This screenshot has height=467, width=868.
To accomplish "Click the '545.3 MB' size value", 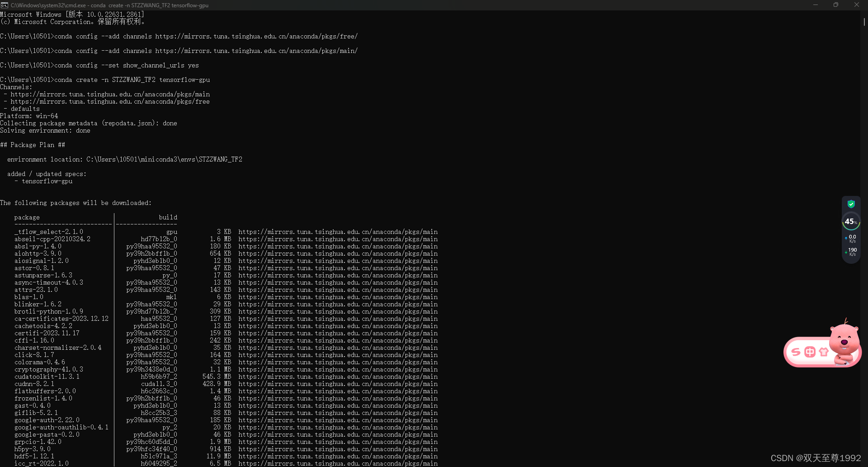I will [x=217, y=376].
